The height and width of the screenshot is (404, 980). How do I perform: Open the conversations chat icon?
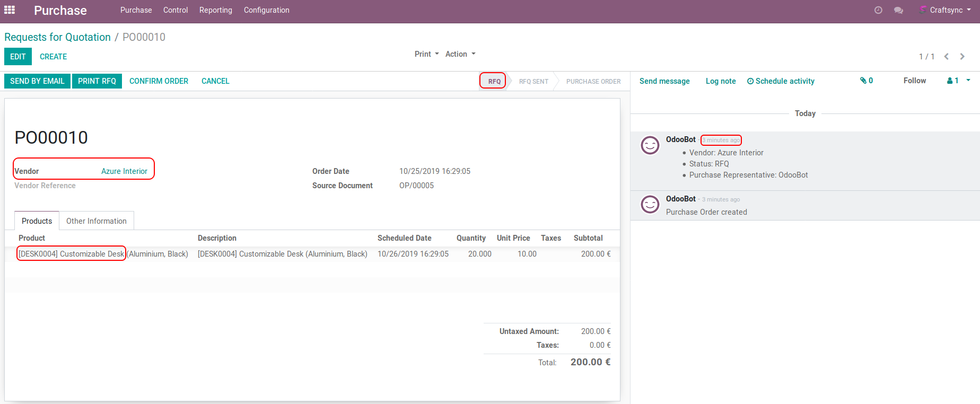pos(898,10)
